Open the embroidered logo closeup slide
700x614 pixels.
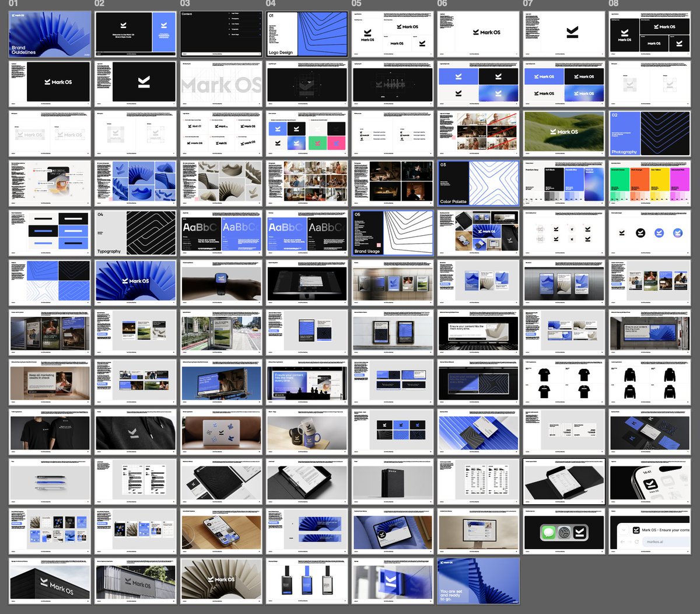[x=135, y=431]
